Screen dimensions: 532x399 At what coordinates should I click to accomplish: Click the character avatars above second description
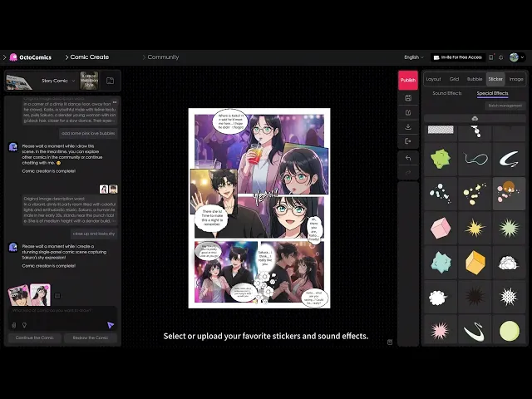pos(109,189)
